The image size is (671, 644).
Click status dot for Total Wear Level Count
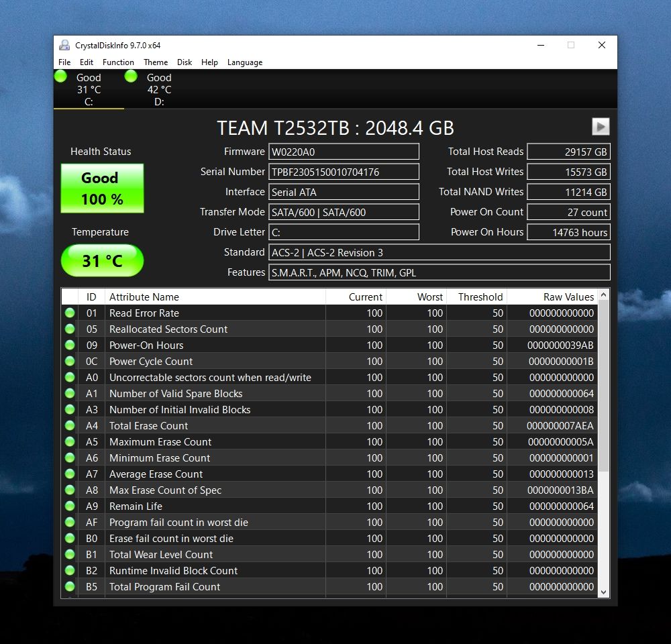[x=70, y=555]
